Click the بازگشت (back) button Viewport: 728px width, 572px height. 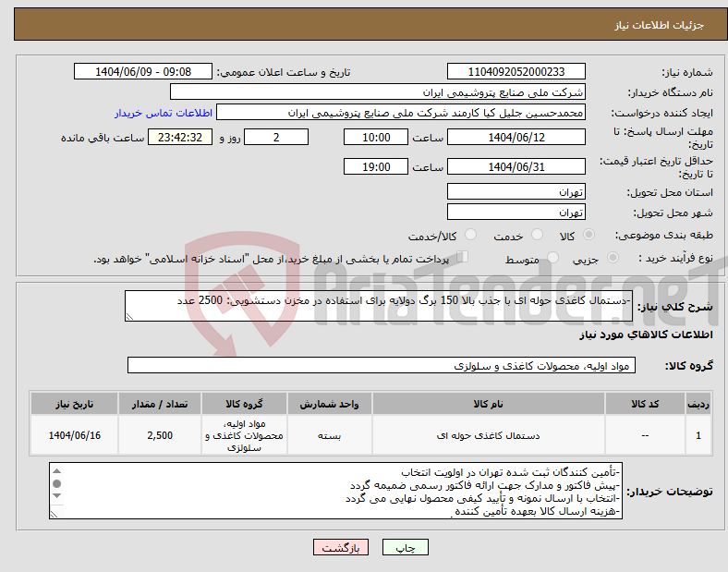[x=341, y=547]
